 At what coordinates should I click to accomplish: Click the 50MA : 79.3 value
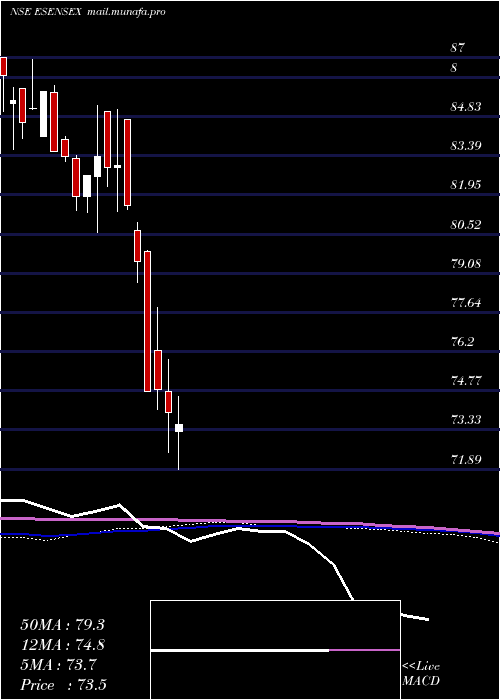point(62,625)
